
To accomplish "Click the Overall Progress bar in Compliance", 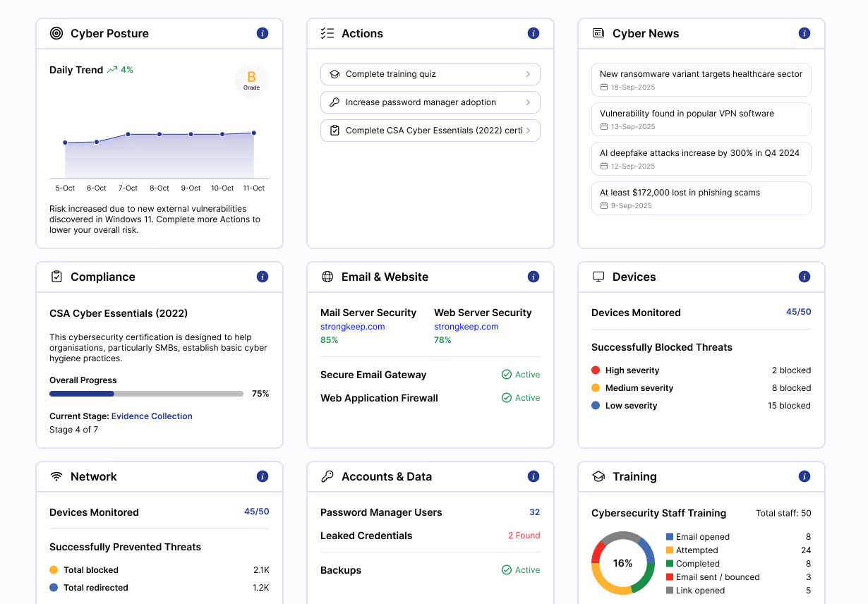I will [x=146, y=394].
